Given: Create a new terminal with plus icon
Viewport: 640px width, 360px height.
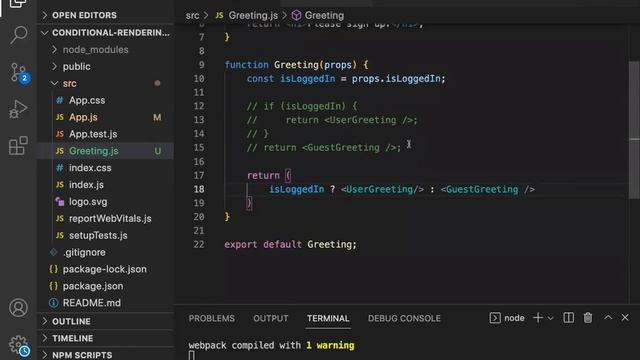Looking at the screenshot, I should pos(538,318).
